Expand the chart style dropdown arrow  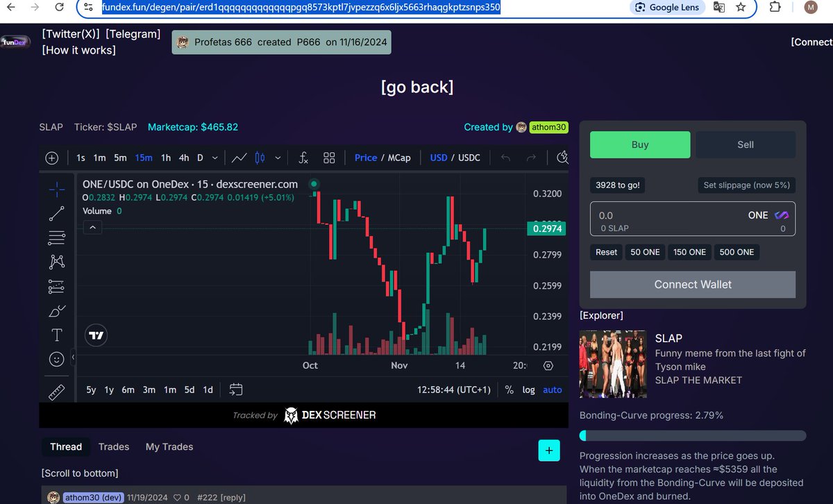278,158
